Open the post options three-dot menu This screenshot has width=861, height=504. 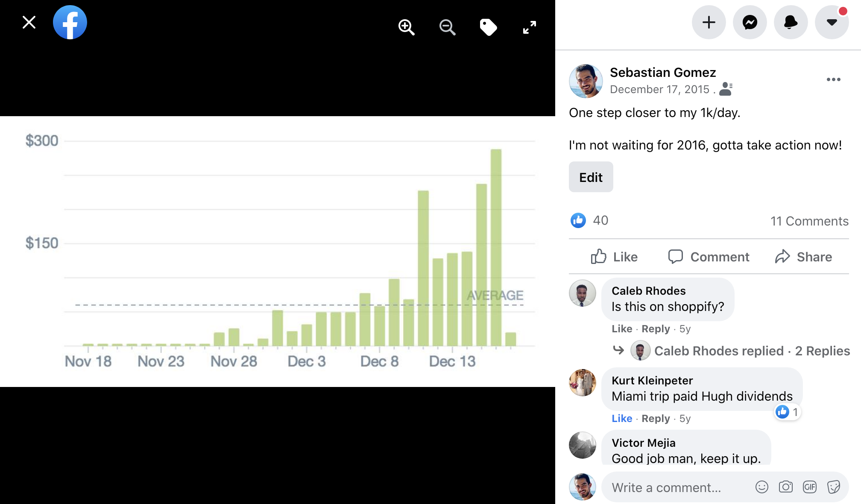tap(833, 79)
